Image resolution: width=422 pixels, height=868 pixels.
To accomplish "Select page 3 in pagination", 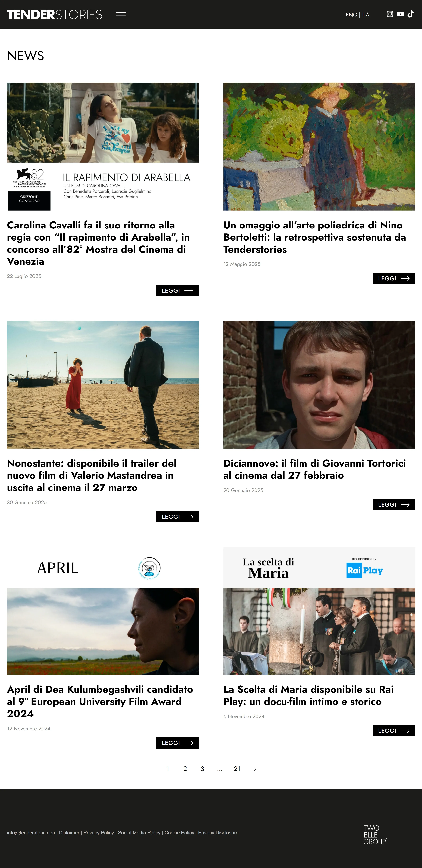I will coord(202,769).
